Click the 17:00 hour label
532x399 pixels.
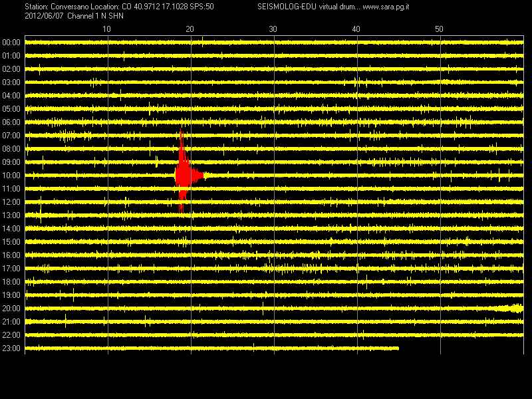[x=11, y=269]
